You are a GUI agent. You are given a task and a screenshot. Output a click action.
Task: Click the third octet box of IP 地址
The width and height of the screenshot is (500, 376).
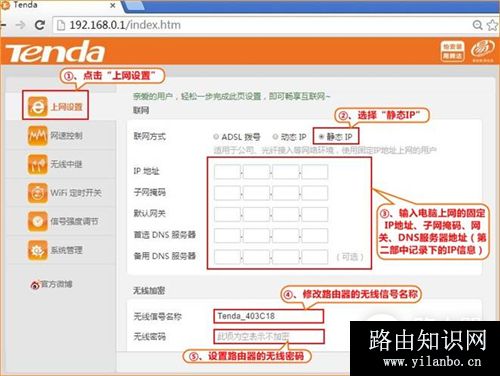286,172
